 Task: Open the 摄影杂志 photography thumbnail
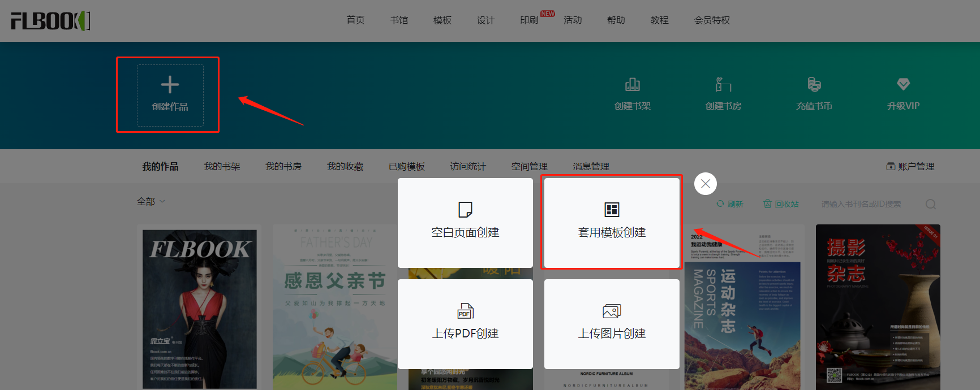pos(878,308)
